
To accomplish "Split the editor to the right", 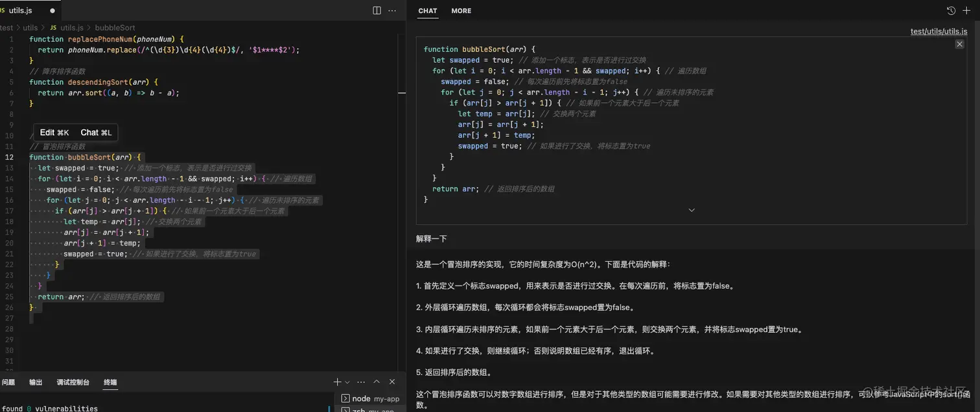I will pos(377,10).
